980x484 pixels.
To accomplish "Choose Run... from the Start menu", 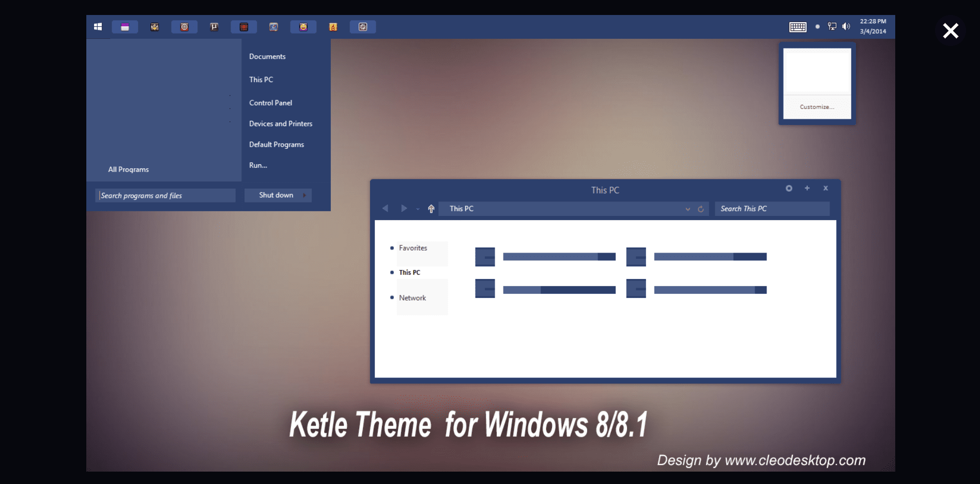I will click(x=258, y=165).
